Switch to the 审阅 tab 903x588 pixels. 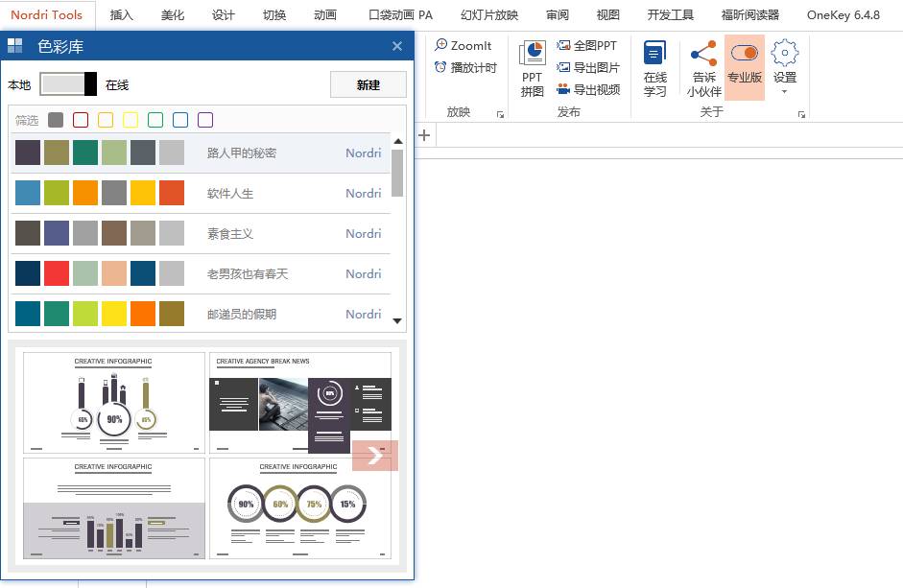(x=557, y=15)
